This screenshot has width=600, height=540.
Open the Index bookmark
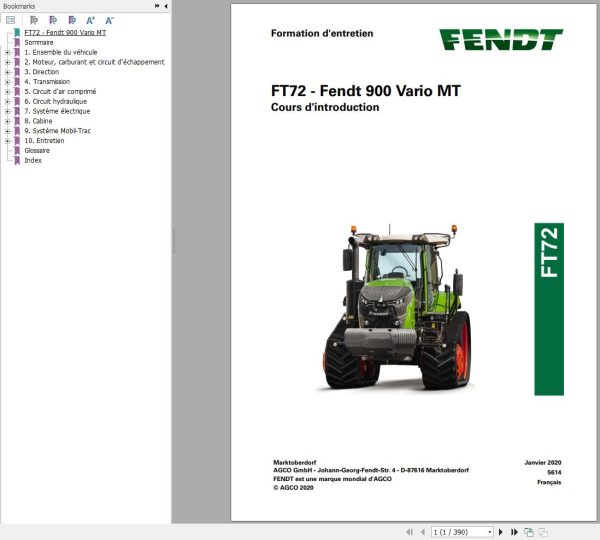pos(33,160)
